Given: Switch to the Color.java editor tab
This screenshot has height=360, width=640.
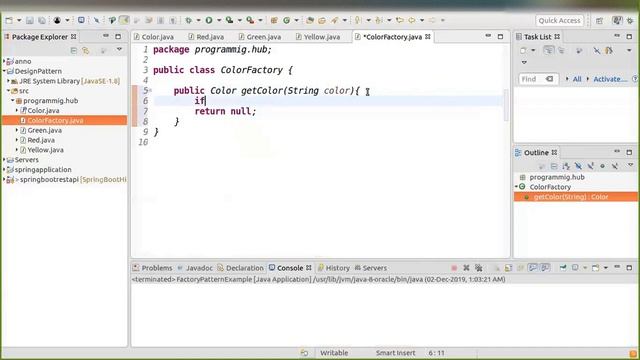Looking at the screenshot, I should click(154, 37).
